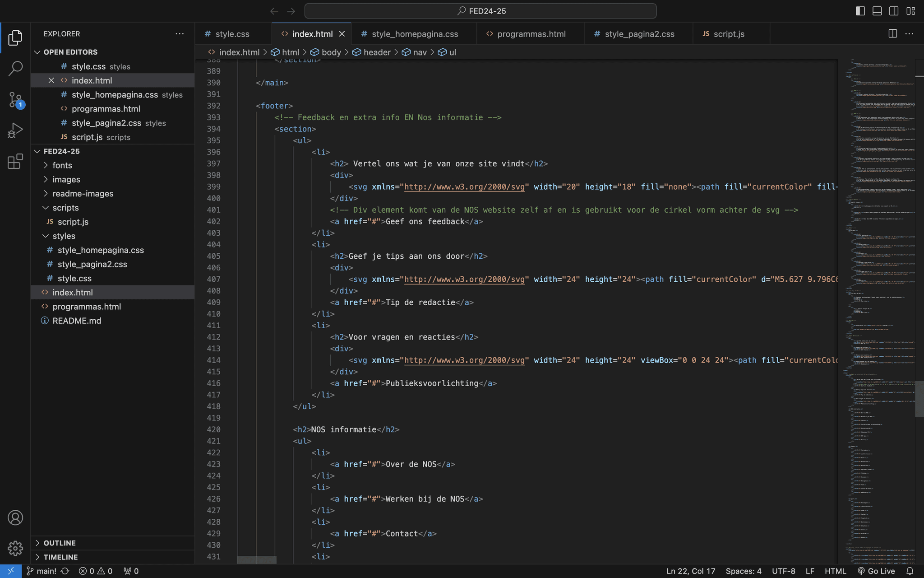Click the FED24-25 command center search box
924x578 pixels.
pos(480,11)
